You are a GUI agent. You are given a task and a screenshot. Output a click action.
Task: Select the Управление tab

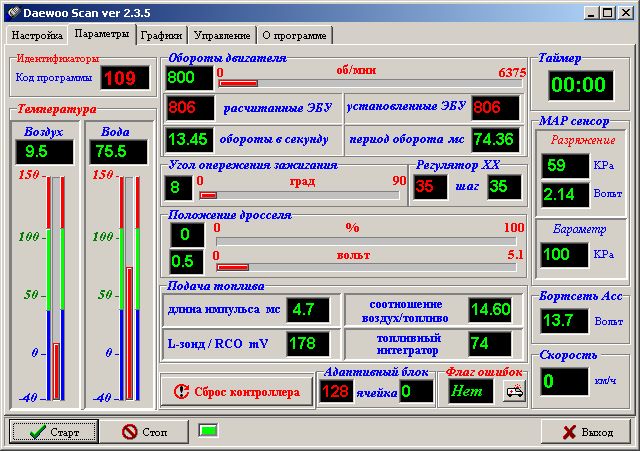(x=222, y=34)
